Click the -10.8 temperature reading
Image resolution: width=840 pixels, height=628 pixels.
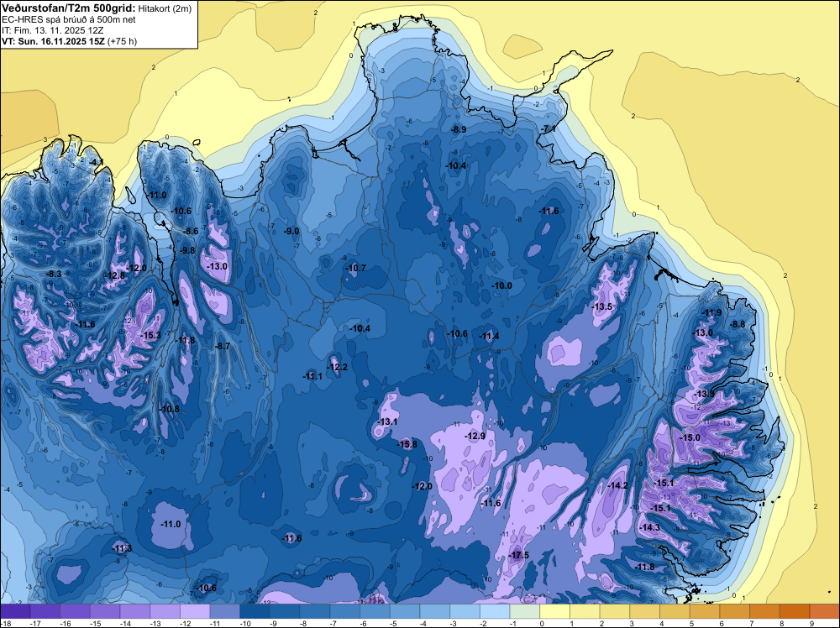(170, 409)
